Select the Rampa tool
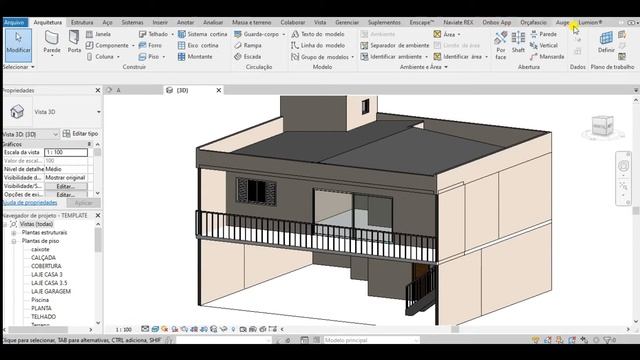The width and height of the screenshot is (640, 360). coord(248,45)
